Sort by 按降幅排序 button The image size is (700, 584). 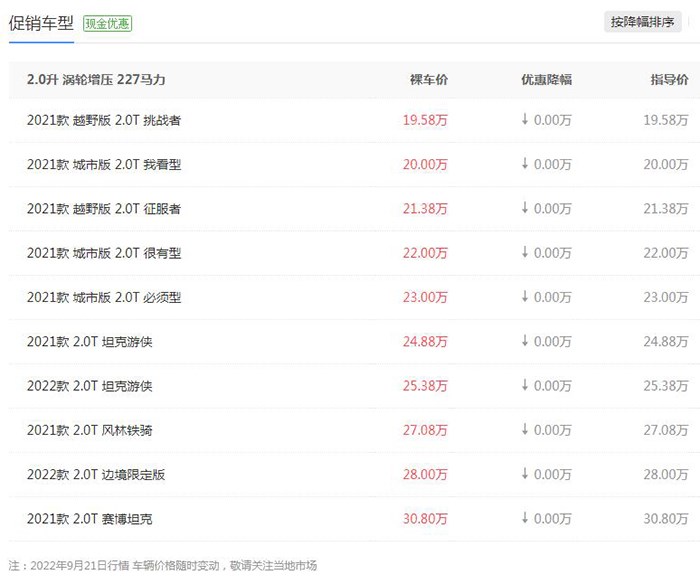(642, 22)
